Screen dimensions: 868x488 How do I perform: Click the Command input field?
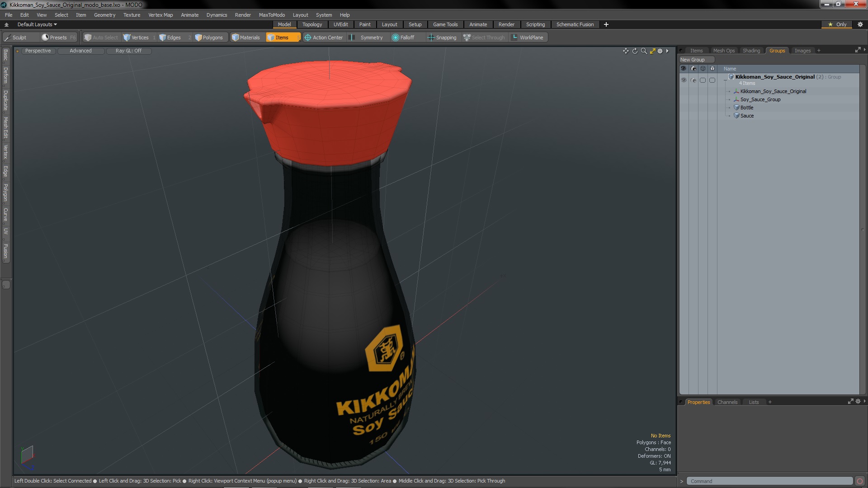point(769,481)
